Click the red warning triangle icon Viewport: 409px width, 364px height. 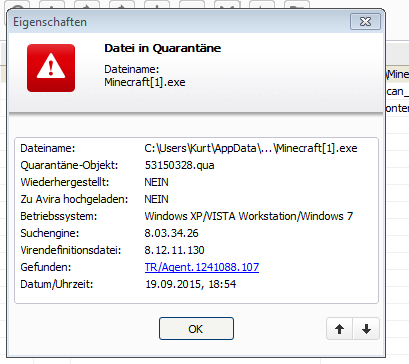pos(51,68)
